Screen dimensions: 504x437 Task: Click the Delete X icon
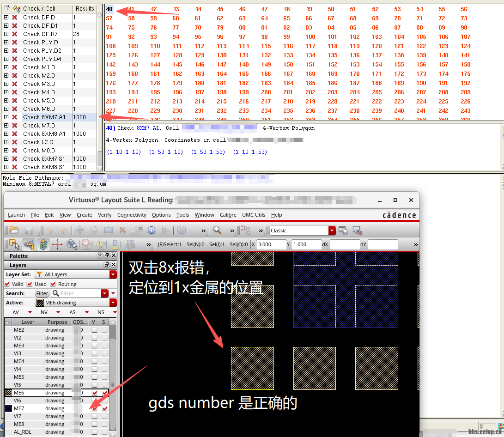coord(122,230)
